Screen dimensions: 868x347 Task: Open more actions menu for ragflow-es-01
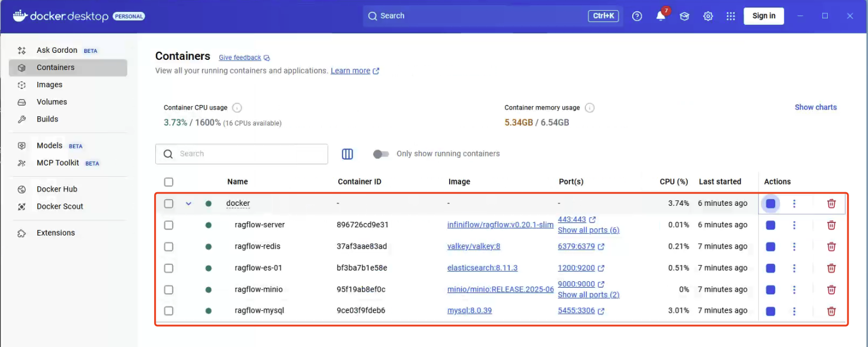click(x=794, y=268)
